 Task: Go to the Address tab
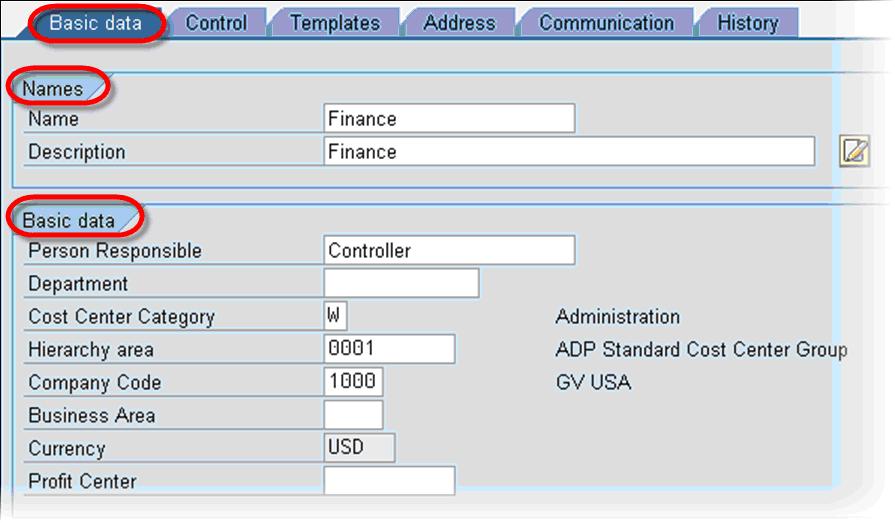(x=460, y=23)
